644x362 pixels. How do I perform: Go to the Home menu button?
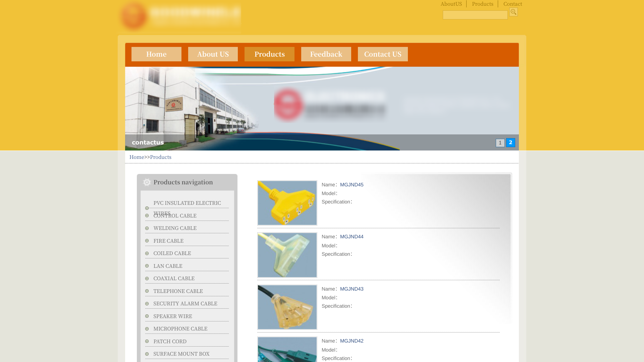coord(156,54)
